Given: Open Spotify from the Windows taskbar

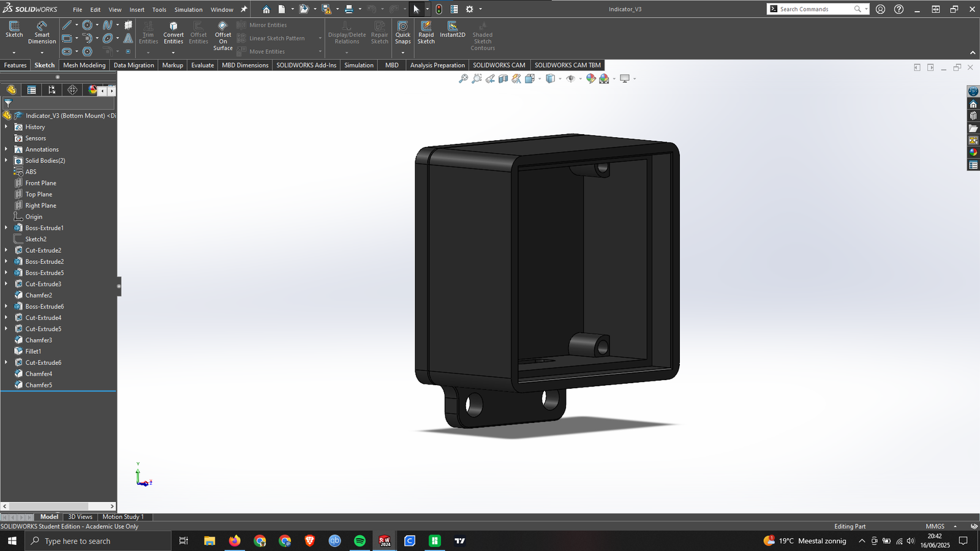Looking at the screenshot, I should coord(360,541).
